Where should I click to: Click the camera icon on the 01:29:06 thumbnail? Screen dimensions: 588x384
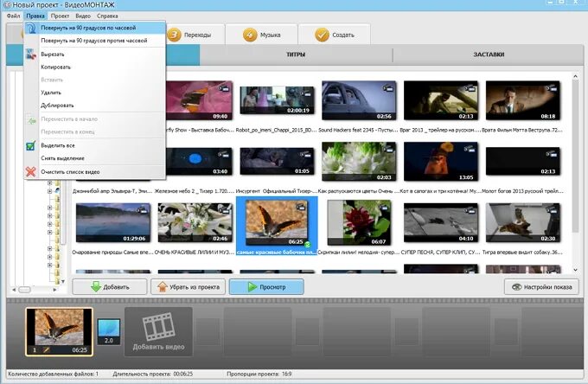point(142,210)
